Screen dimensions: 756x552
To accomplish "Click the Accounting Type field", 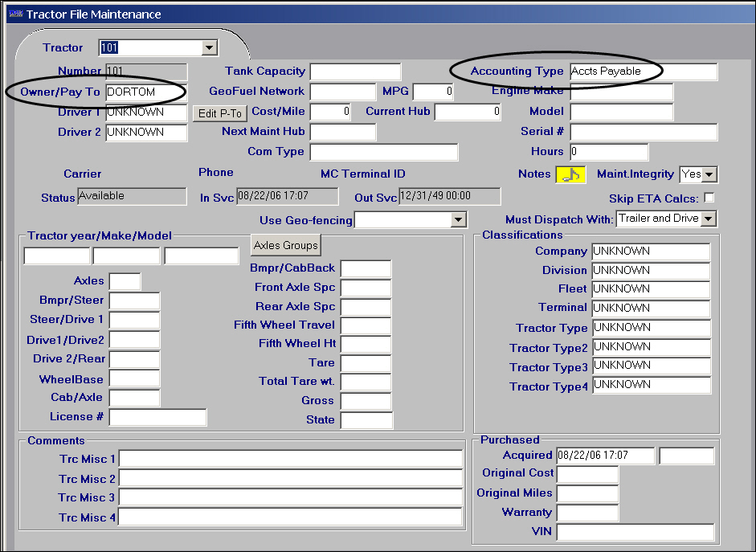I will 644,72.
